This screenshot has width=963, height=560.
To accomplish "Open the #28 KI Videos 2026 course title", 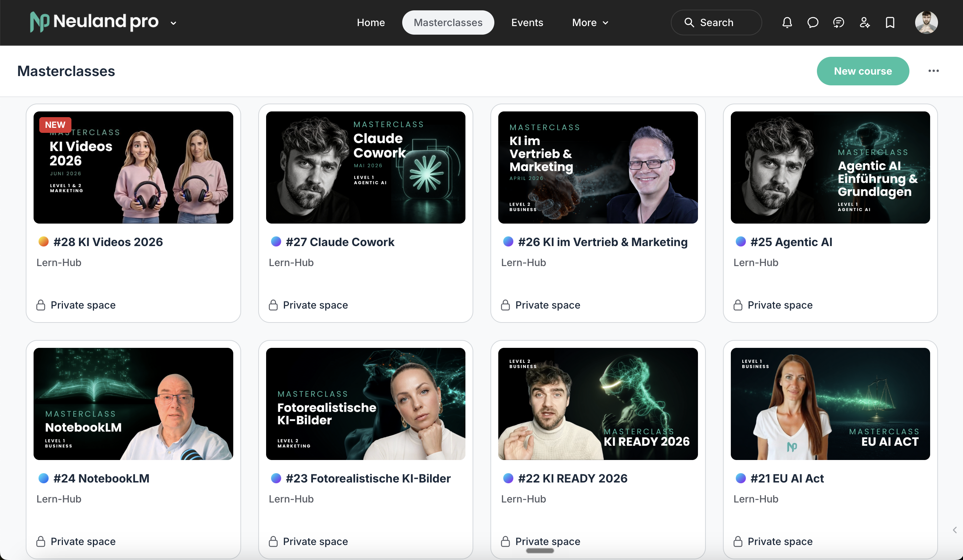I will [108, 242].
